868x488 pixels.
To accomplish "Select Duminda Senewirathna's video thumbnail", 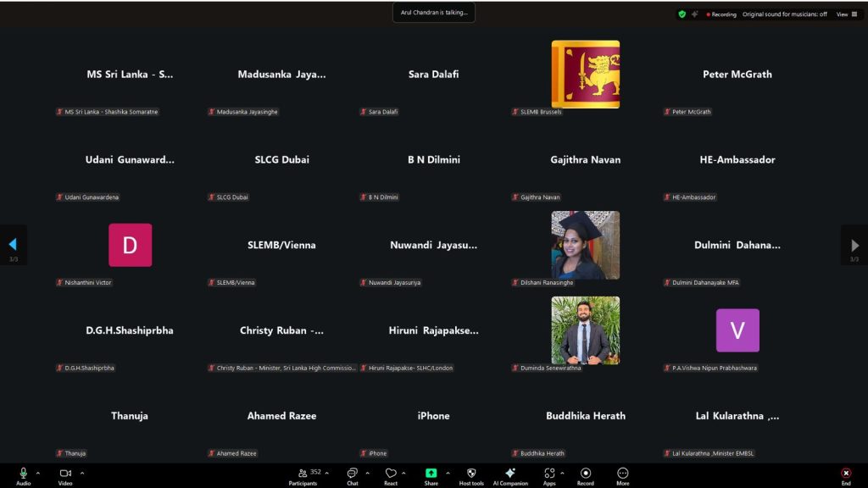I will pos(585,330).
